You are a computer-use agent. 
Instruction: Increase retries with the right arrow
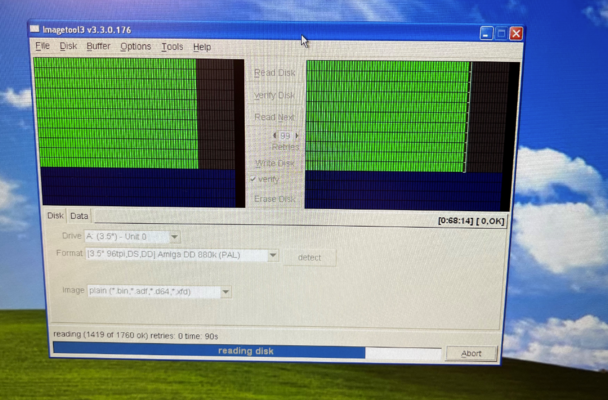coord(296,135)
